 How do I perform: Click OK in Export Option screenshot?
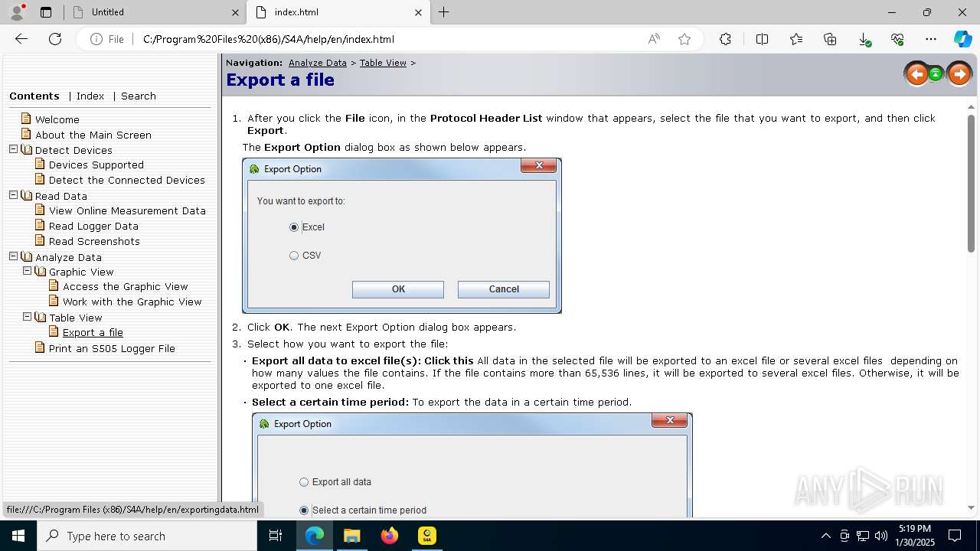(398, 289)
